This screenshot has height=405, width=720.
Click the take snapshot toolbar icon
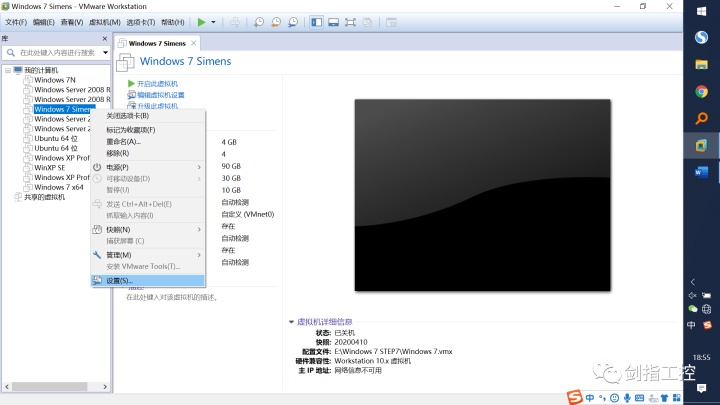click(259, 22)
